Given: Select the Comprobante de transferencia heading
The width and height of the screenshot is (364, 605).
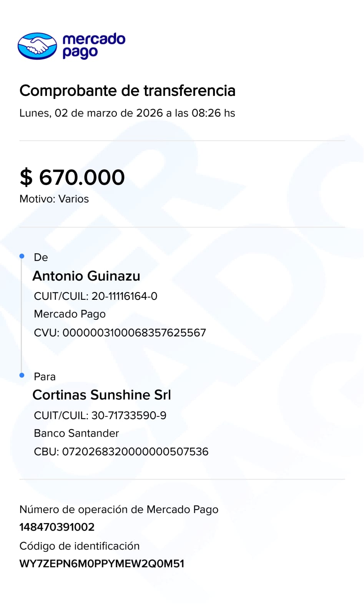Looking at the screenshot, I should coord(127,91).
